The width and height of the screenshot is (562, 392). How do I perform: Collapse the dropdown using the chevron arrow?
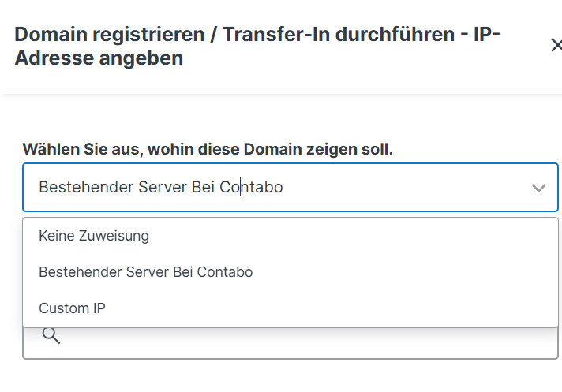[539, 188]
